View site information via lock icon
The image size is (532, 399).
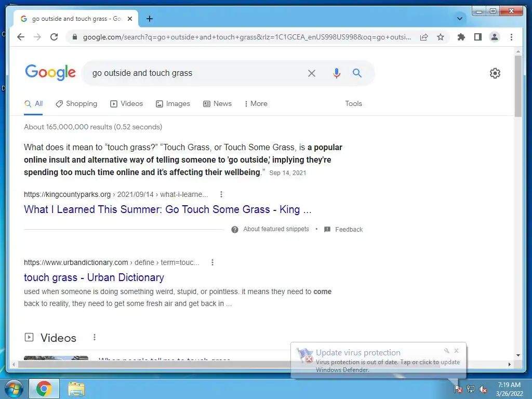(x=75, y=37)
